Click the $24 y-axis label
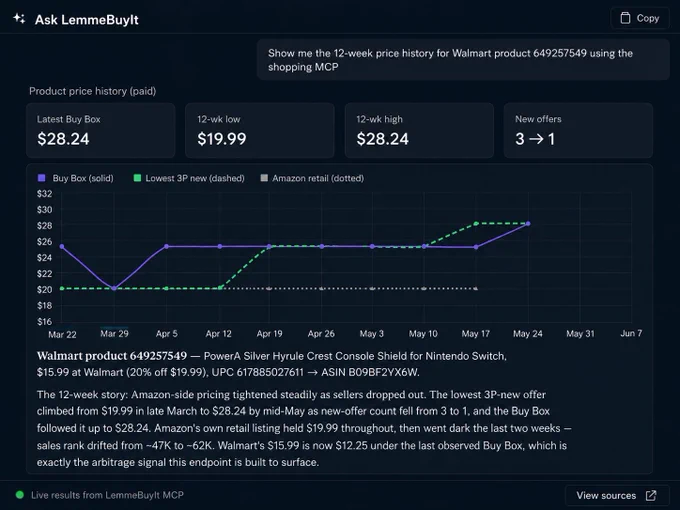 point(44,258)
